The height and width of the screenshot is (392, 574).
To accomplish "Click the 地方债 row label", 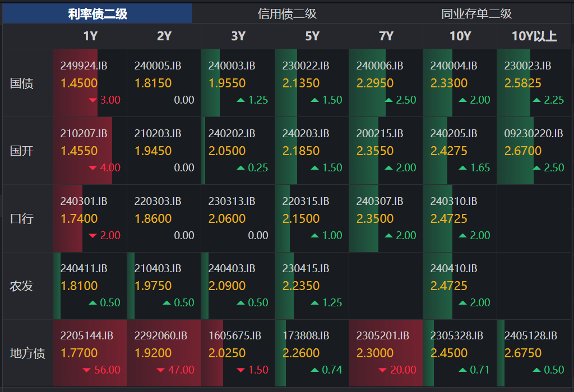I will tap(27, 353).
